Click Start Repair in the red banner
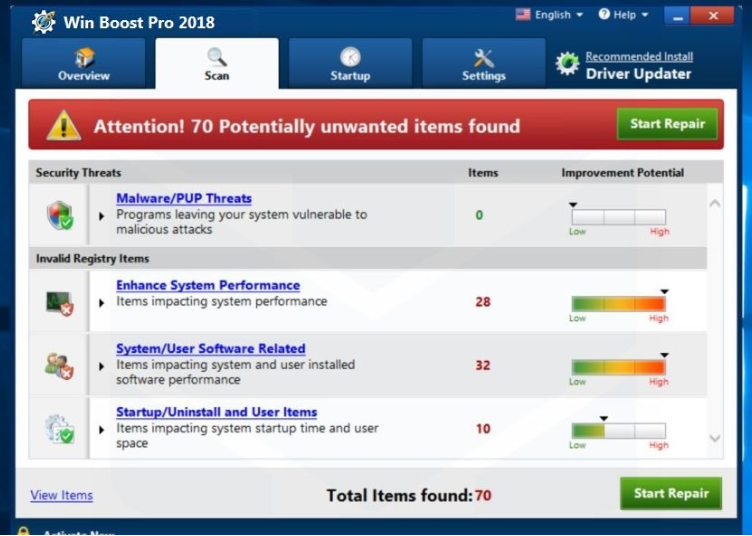 667,124
